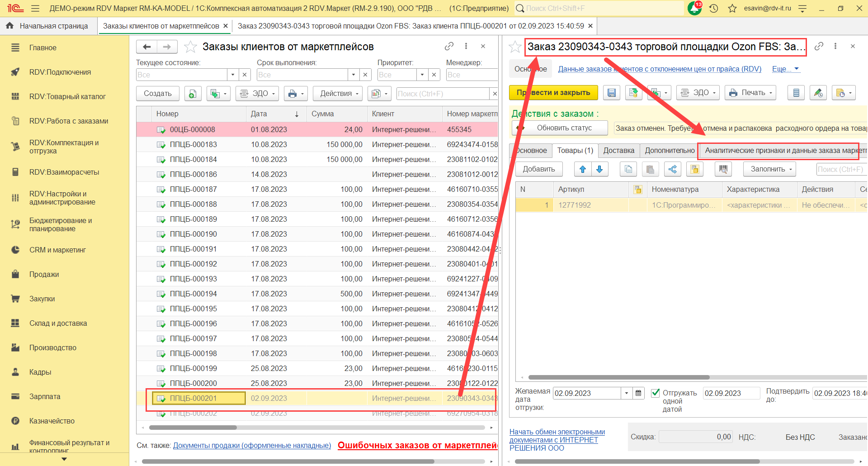Viewport: 868px width, 466px height.
Task: Save order with the diskette icon
Action: [611, 93]
